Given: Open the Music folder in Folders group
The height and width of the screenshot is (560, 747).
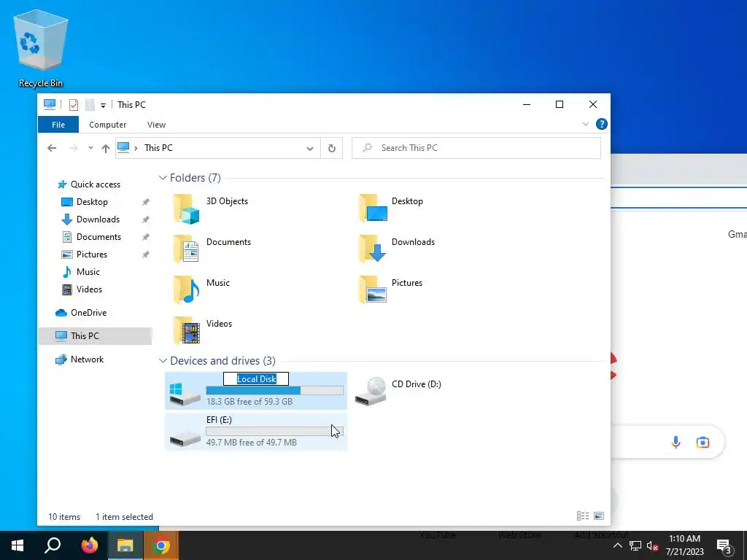Looking at the screenshot, I should [186, 289].
